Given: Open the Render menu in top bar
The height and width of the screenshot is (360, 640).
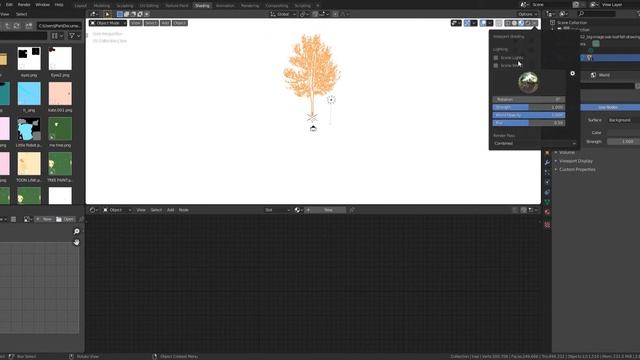Looking at the screenshot, I should 24,4.
